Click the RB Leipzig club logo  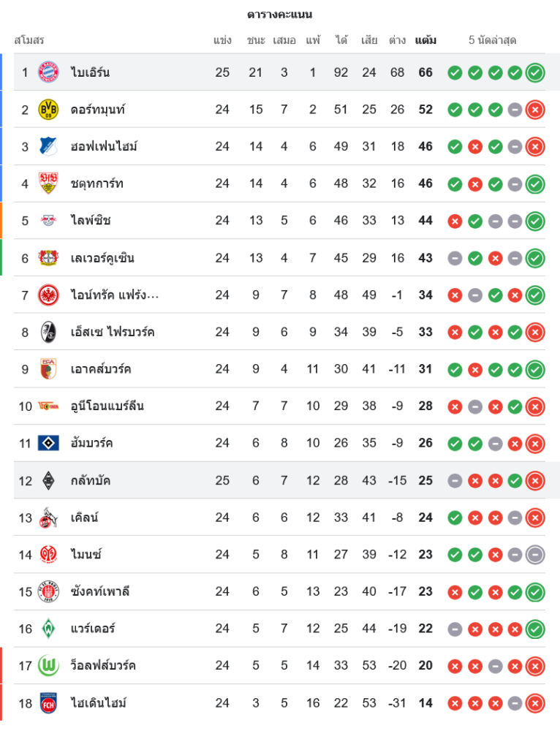(x=48, y=220)
